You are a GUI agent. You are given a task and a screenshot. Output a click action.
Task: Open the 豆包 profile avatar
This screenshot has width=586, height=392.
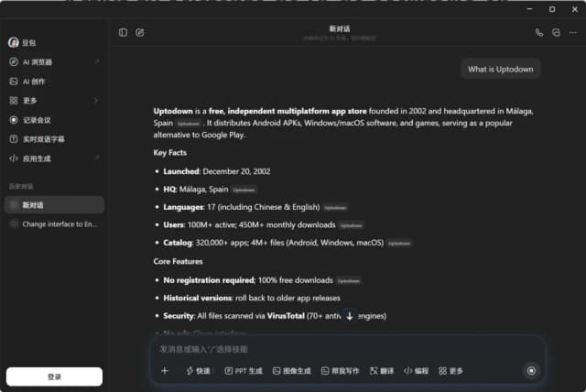click(14, 43)
